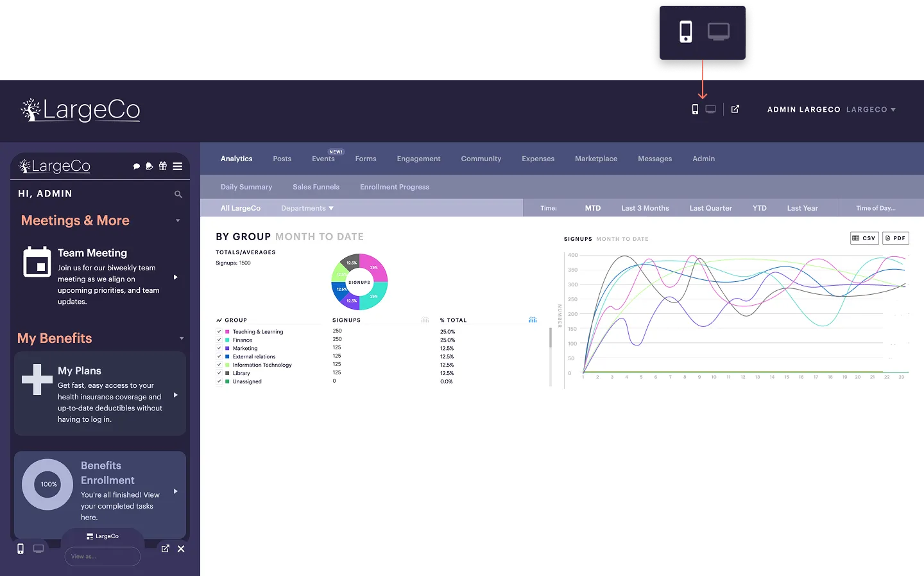Open the external link icon in top header

(x=735, y=109)
